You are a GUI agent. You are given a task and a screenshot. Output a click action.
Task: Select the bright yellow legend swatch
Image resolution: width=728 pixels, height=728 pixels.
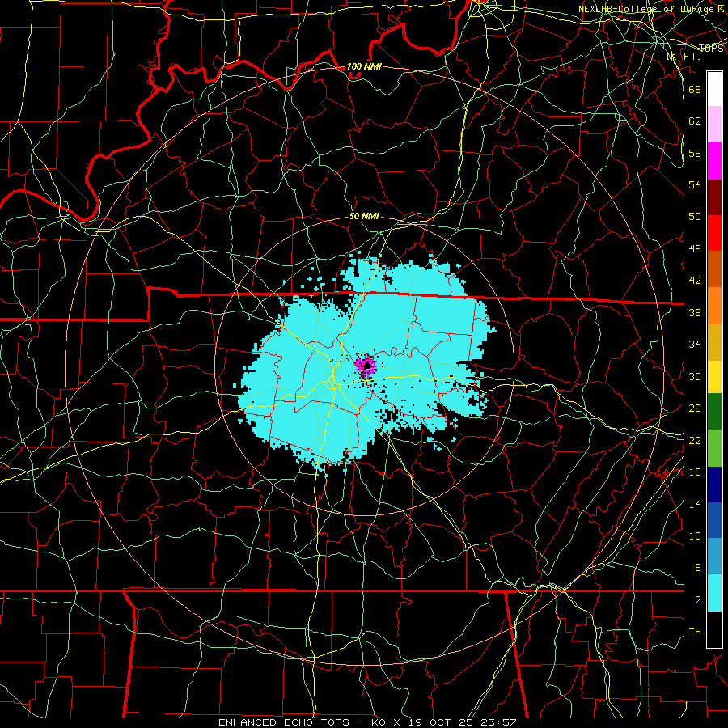click(x=714, y=377)
